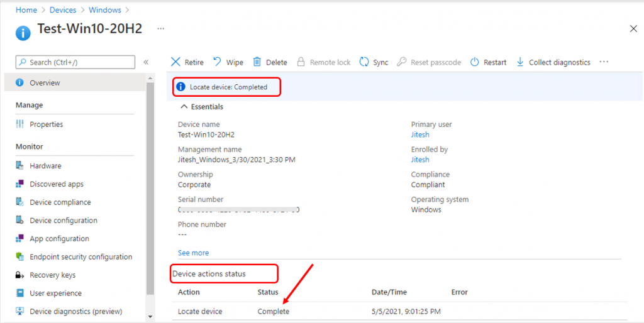The height and width of the screenshot is (323, 644).
Task: Click the Discovered apps sidebar icon
Action: [x=19, y=184]
